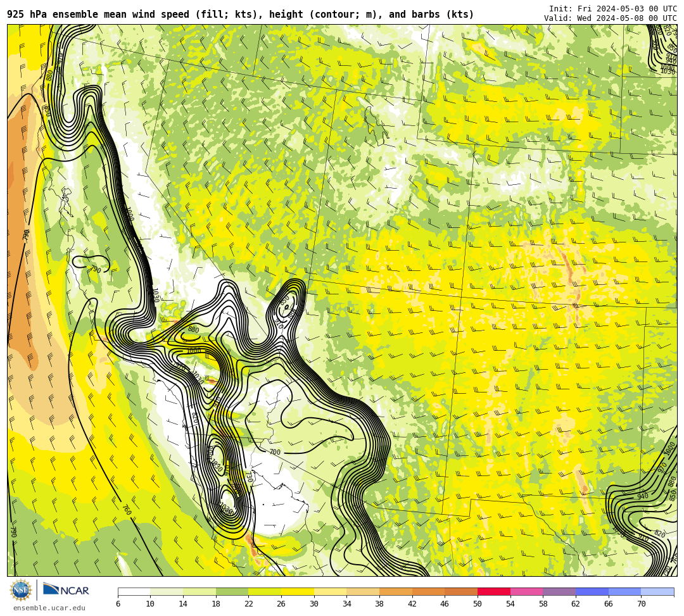
Task: Click the NSF logo
Action: pyautogui.click(x=20, y=590)
